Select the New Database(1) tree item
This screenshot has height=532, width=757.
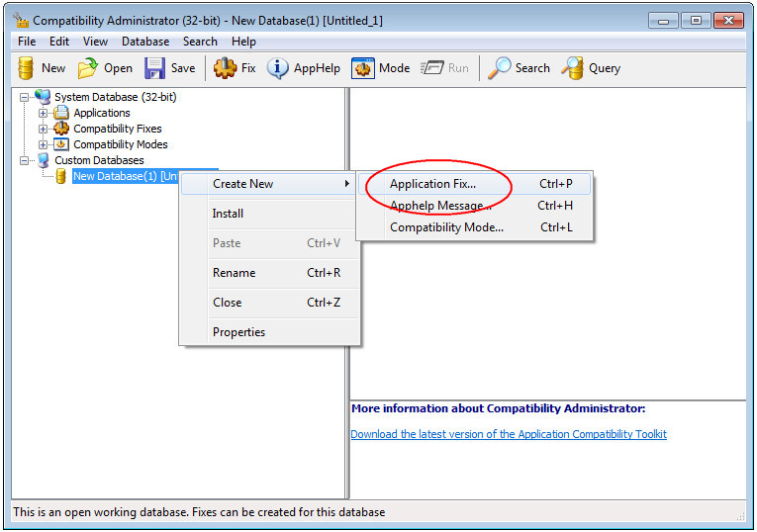pyautogui.click(x=126, y=176)
